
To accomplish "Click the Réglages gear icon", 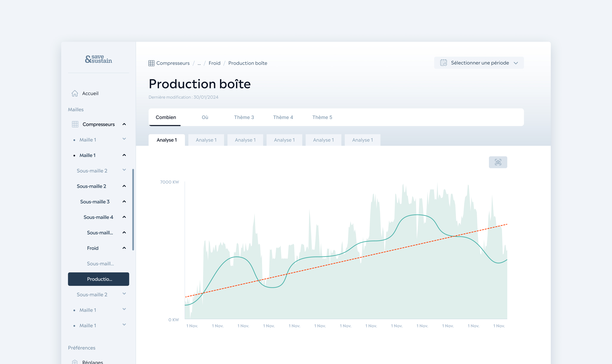I will [75, 362].
